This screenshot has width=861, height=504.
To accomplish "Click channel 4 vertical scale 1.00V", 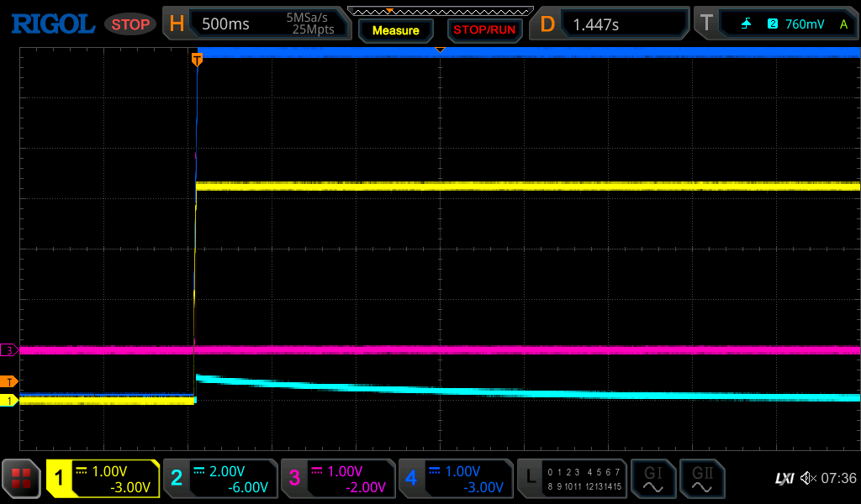I will pos(462,471).
